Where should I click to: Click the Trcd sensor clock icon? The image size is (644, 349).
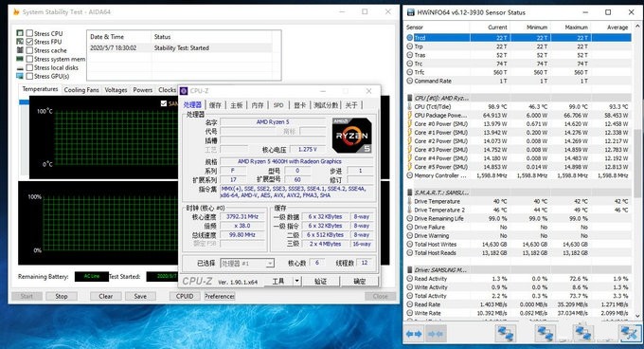coord(409,38)
